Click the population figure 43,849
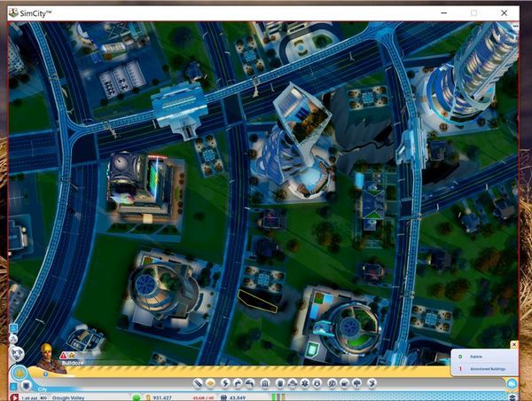532x401 pixels. click(237, 398)
